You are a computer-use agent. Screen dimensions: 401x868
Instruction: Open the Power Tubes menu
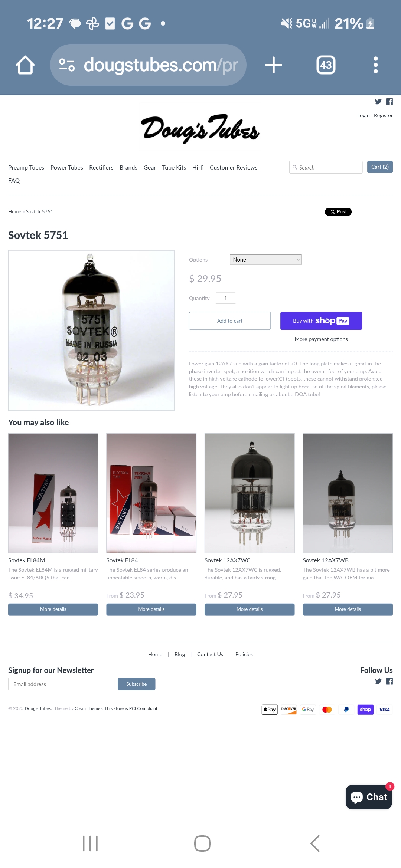click(x=67, y=168)
